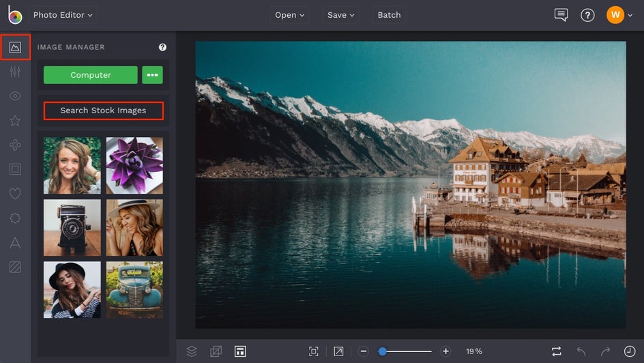Open the feedback chat bubble icon
The image size is (644, 363).
(561, 15)
